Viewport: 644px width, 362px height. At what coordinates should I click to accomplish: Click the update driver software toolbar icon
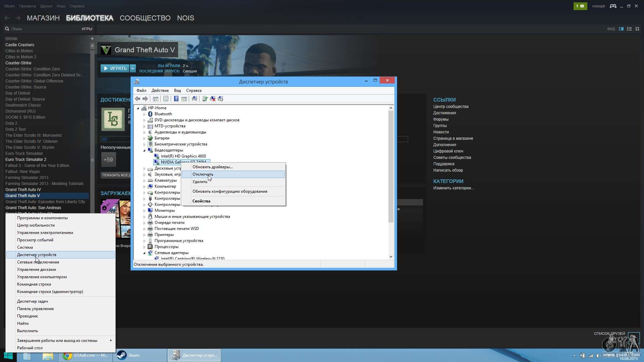coord(205,99)
